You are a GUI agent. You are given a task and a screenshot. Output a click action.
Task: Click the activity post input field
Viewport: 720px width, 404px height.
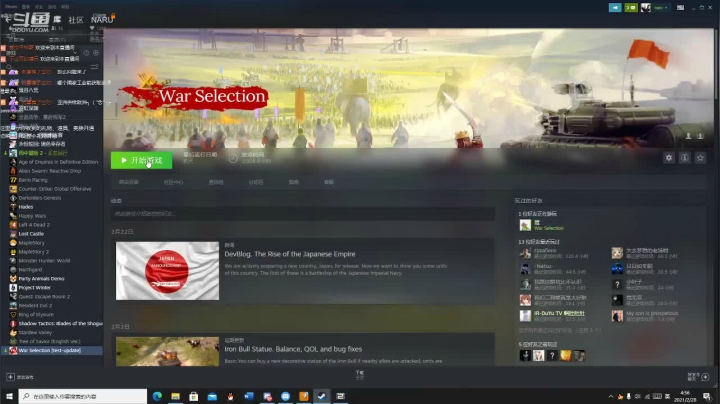(303, 213)
